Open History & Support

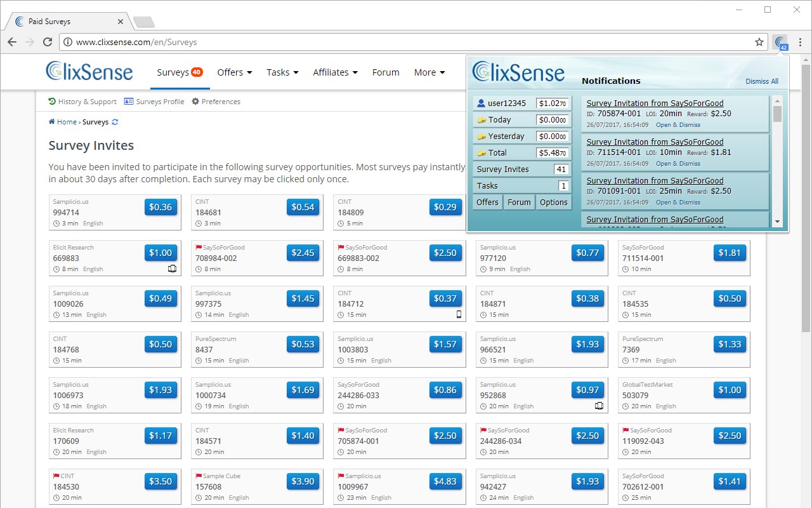click(82, 102)
